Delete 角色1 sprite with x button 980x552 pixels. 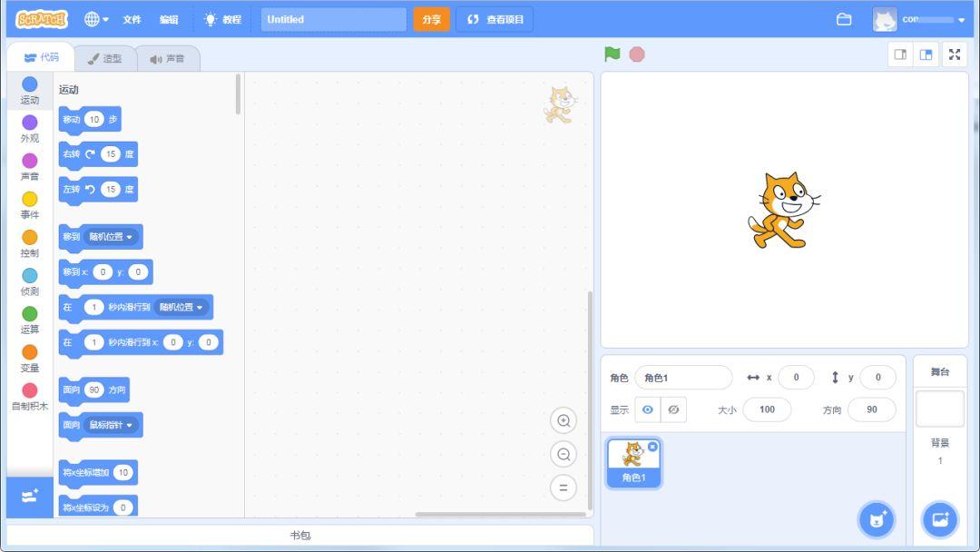click(x=652, y=447)
